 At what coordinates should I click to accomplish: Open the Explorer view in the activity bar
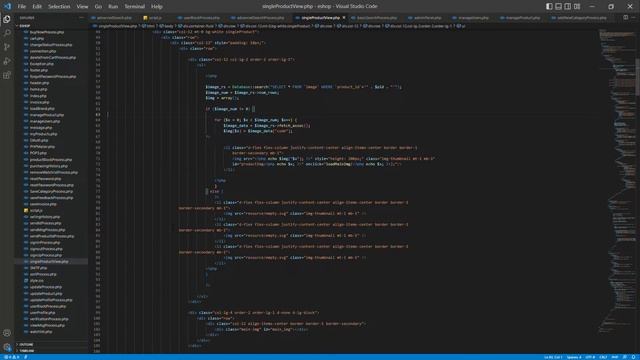click(7, 19)
